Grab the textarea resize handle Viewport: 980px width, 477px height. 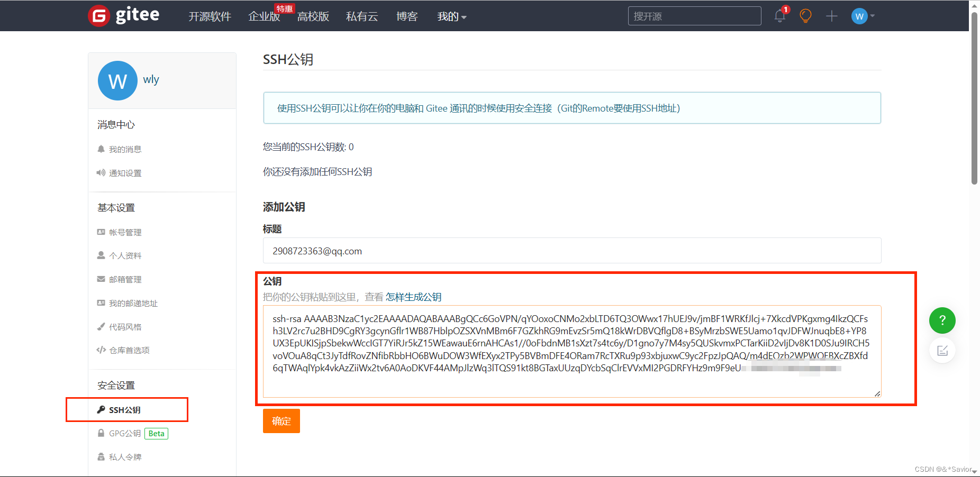[877, 393]
